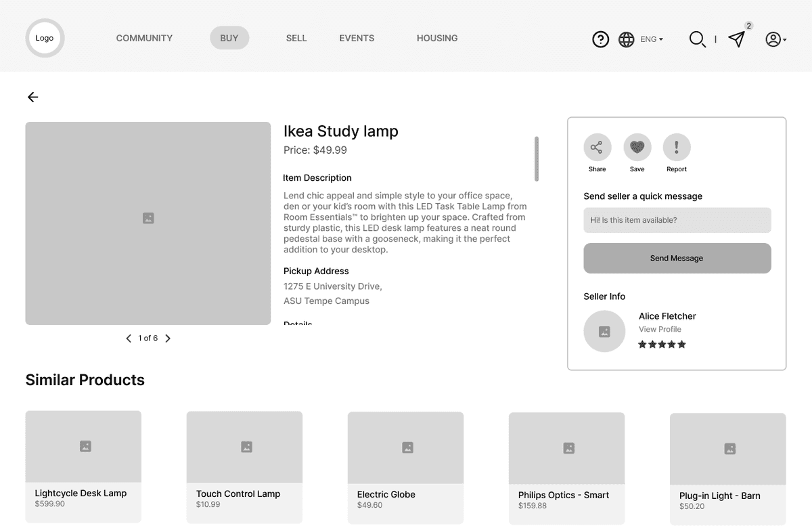
Task: Open the COMMUNITY nav item
Action: point(144,38)
